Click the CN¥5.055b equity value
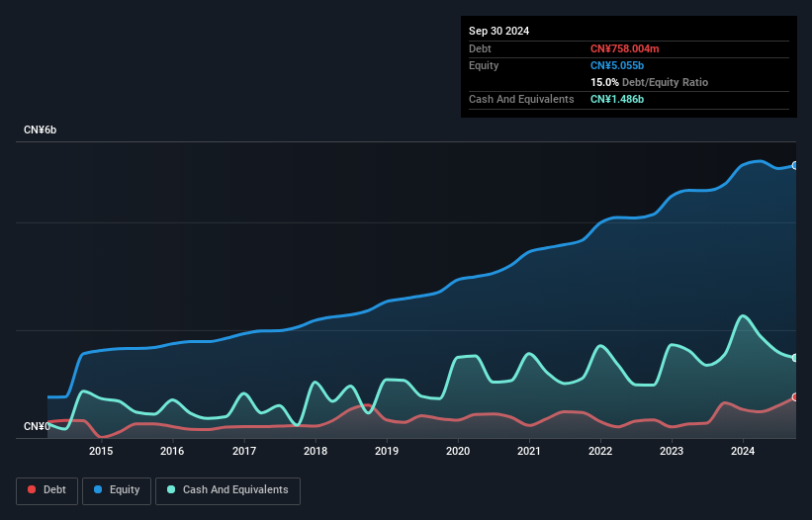812x520 pixels. pos(617,65)
